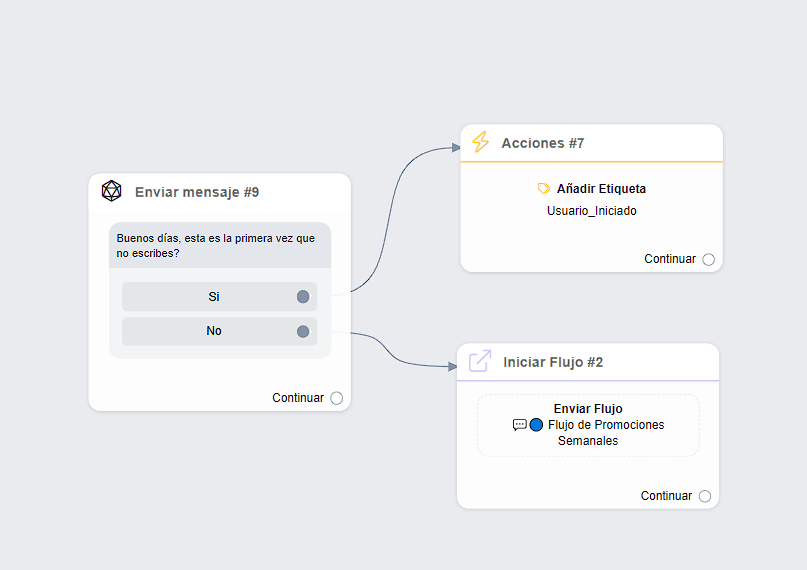Select the Acciones #7 node header
This screenshot has height=570, width=807.
pos(543,143)
